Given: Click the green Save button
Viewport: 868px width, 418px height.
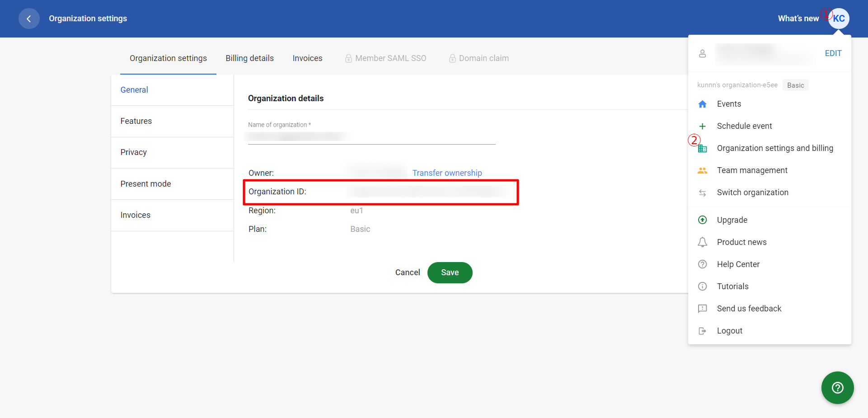Looking at the screenshot, I should click(x=450, y=272).
